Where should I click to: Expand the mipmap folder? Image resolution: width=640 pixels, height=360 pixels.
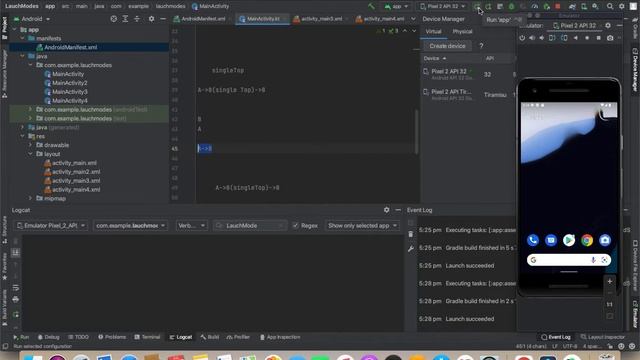coord(30,198)
